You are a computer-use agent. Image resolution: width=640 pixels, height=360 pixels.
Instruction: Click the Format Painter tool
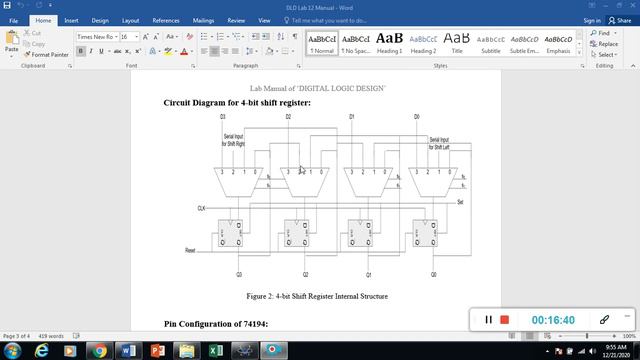[46, 54]
